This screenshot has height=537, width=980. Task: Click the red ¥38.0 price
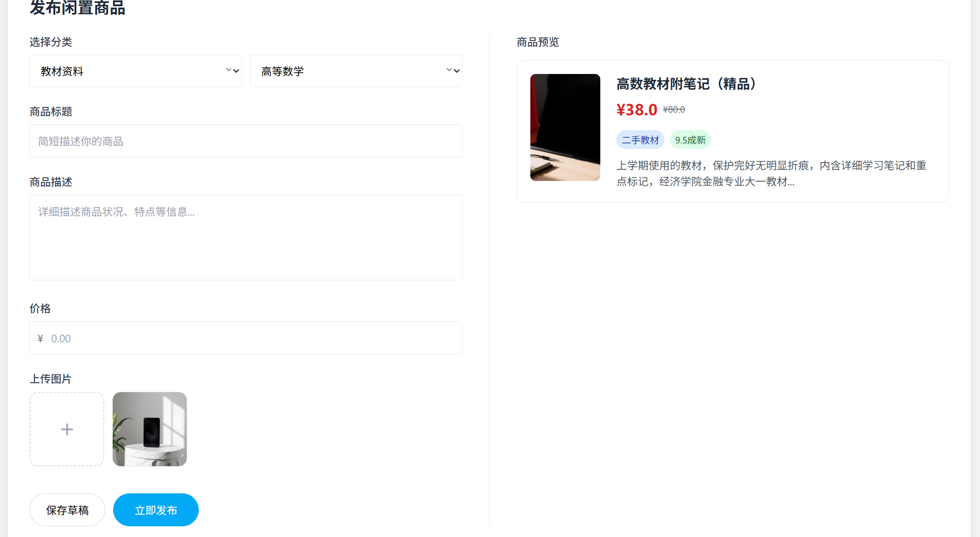[x=636, y=110]
